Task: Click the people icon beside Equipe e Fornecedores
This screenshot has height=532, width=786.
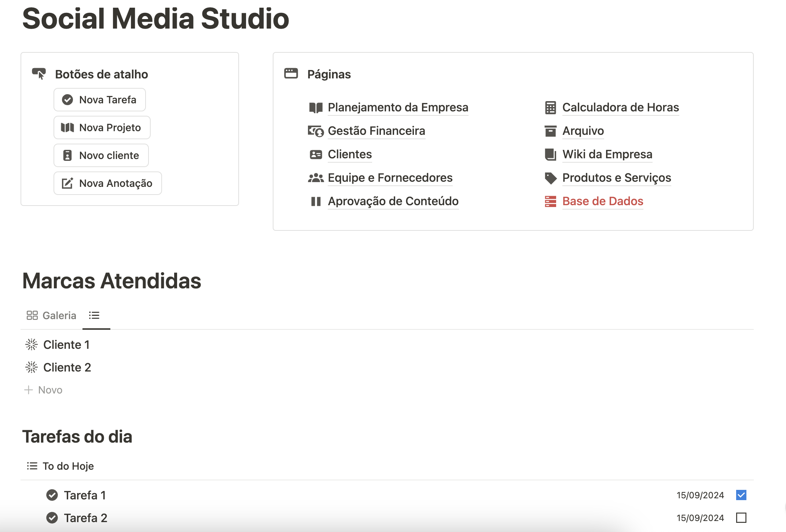Action: [316, 178]
